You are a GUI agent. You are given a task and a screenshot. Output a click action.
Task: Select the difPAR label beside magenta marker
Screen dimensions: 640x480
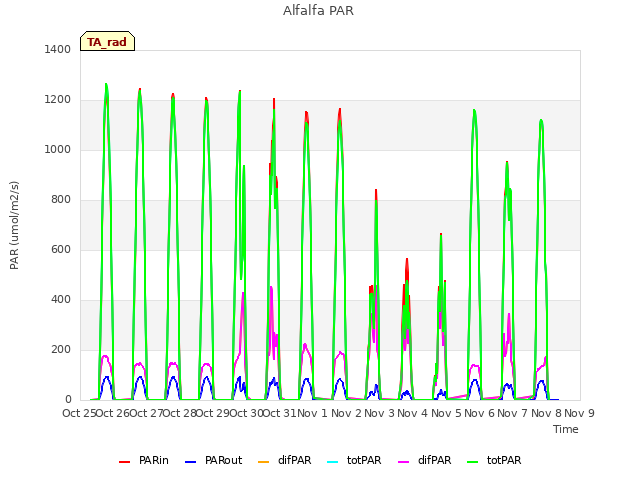point(434,460)
